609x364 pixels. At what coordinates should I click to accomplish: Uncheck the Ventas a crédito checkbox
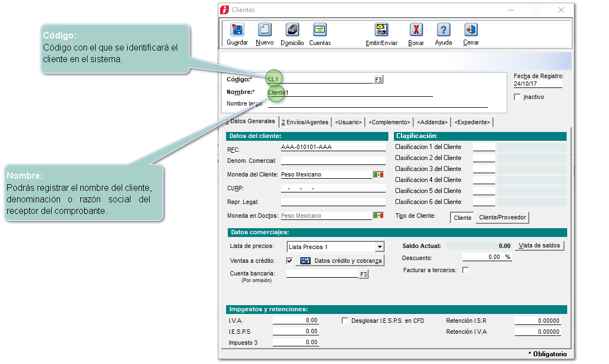point(289,261)
